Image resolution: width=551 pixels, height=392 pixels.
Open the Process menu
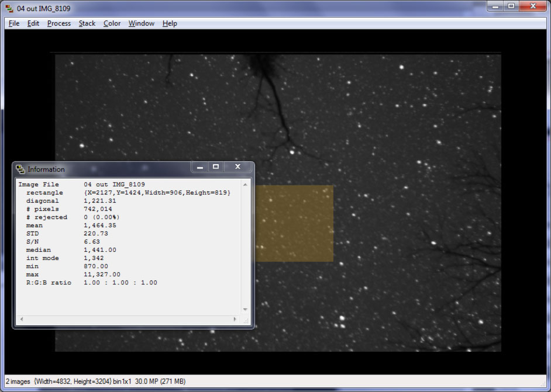pyautogui.click(x=58, y=23)
